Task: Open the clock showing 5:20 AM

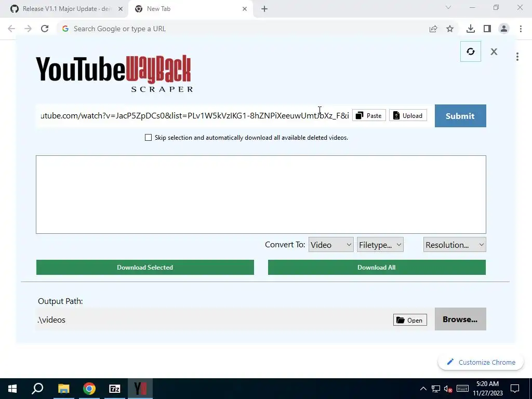Action: tap(487, 389)
